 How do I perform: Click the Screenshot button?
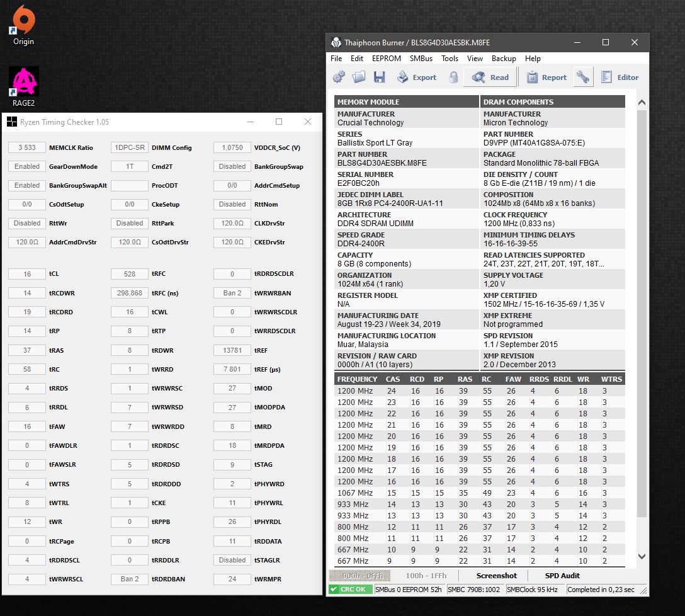496,576
